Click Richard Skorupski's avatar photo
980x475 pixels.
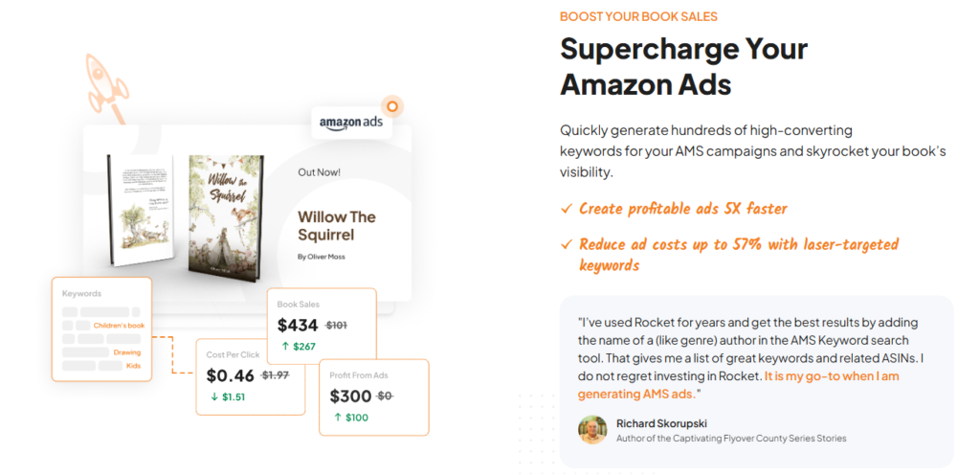(592, 430)
